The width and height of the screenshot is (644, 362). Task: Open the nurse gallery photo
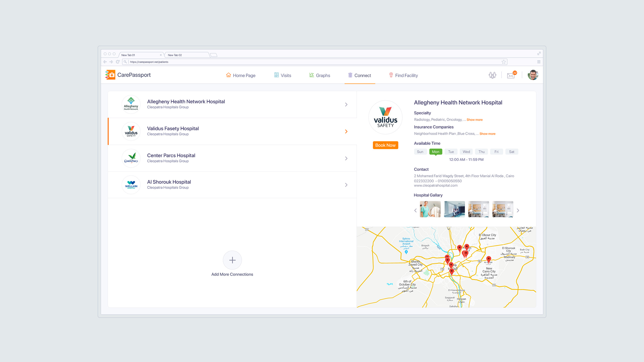(x=430, y=209)
